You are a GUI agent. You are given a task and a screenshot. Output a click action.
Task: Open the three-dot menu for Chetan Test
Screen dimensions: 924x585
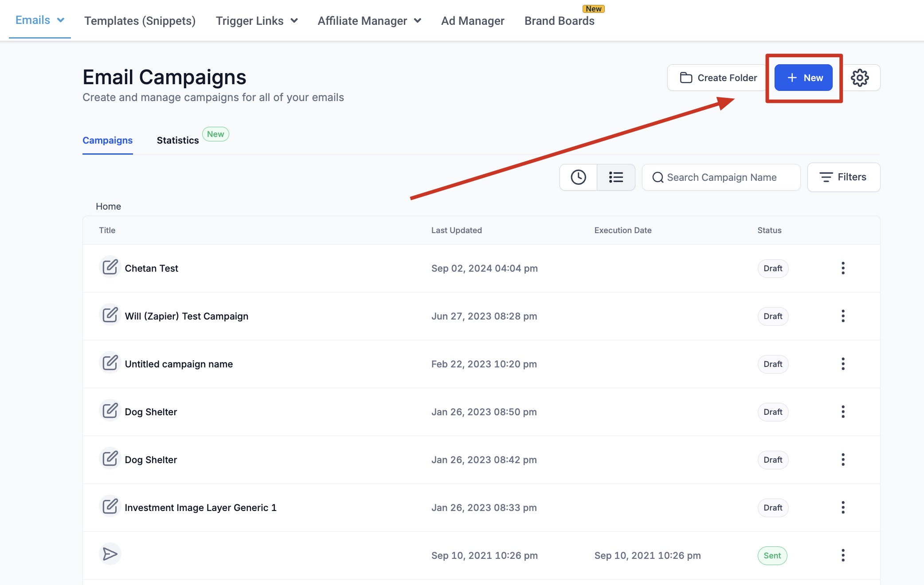(843, 268)
